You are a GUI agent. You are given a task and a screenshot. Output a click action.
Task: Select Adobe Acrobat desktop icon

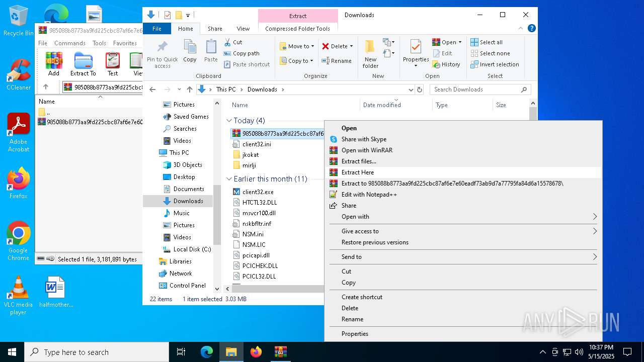coord(19,132)
